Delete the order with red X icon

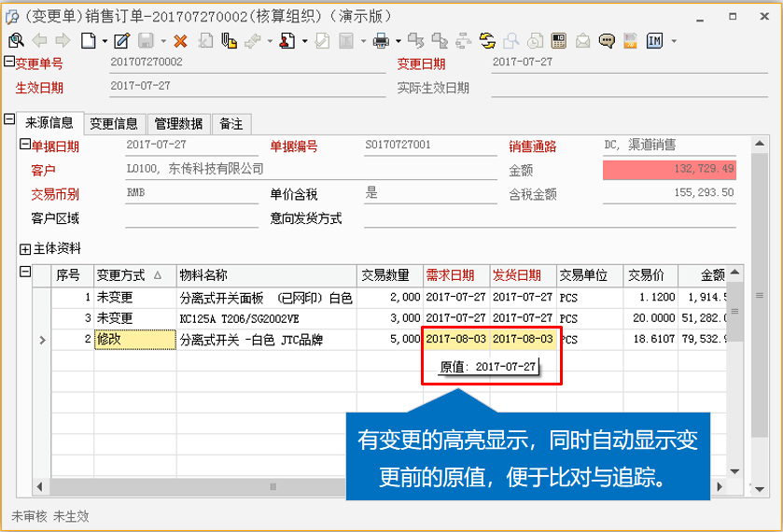click(180, 41)
